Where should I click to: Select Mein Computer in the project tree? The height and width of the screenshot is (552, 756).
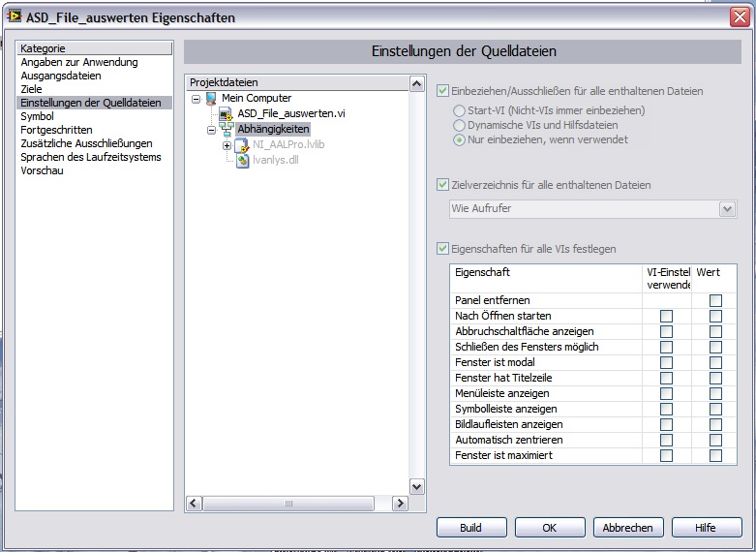257,99
